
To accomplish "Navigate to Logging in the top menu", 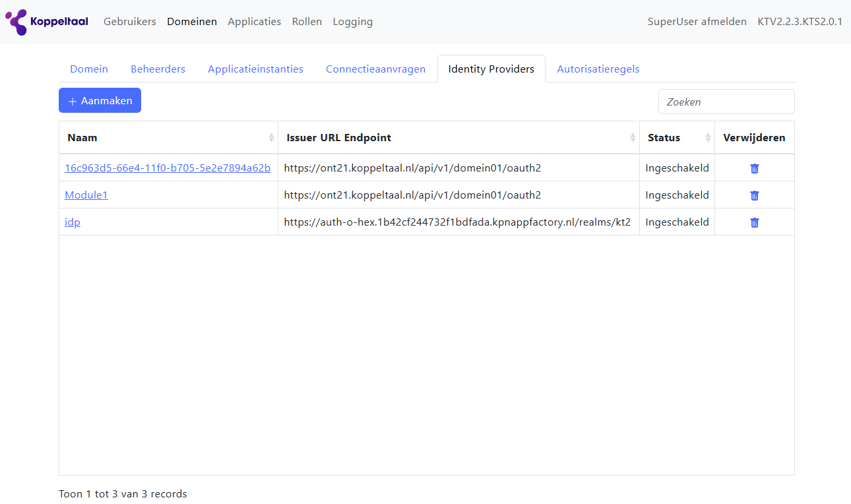I will click(352, 22).
